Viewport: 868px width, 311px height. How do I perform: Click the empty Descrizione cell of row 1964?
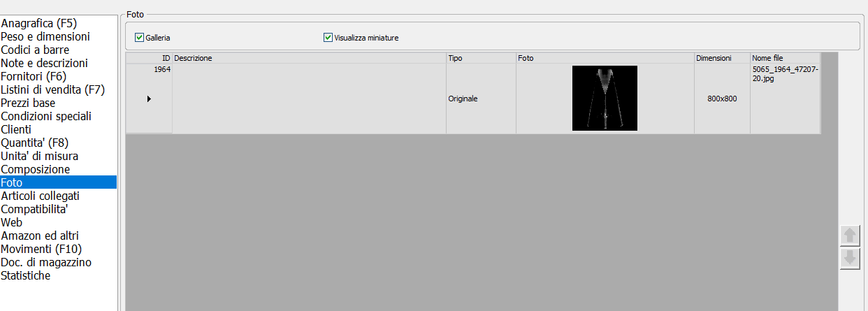pyautogui.click(x=309, y=99)
